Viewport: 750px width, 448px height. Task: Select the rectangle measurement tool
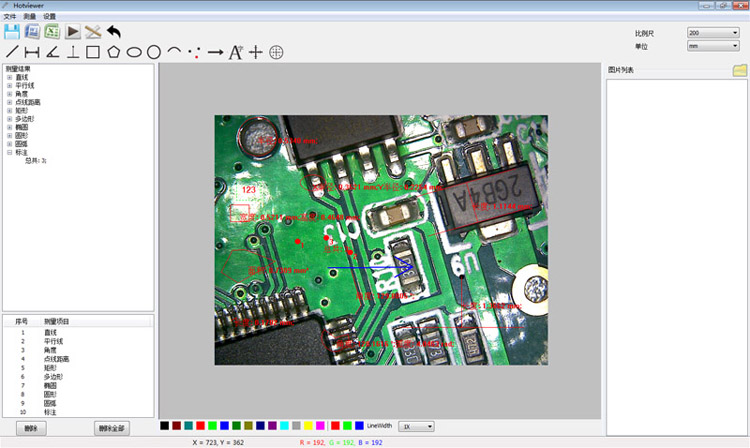pos(93,52)
